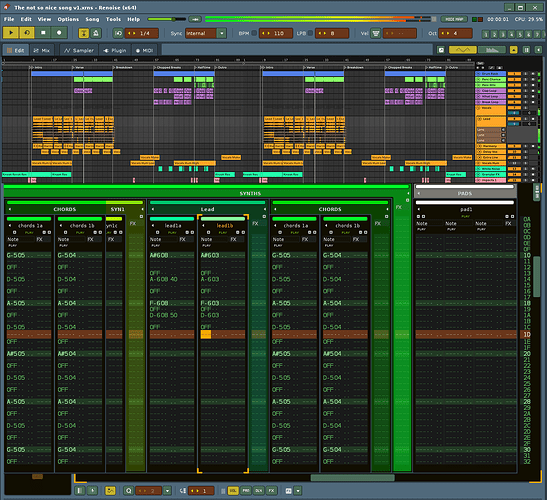
Task: Toggle the disk browser icon in the upper frame
Action: [441, 50]
